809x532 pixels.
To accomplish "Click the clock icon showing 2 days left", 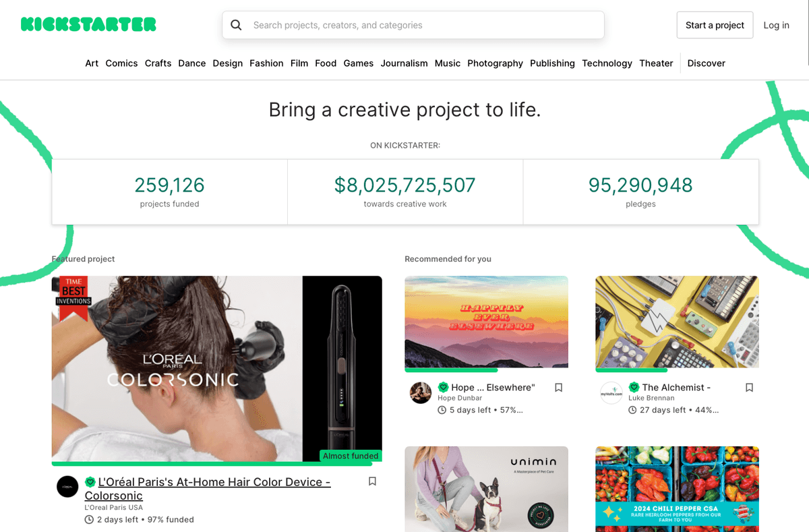I will tap(88, 519).
